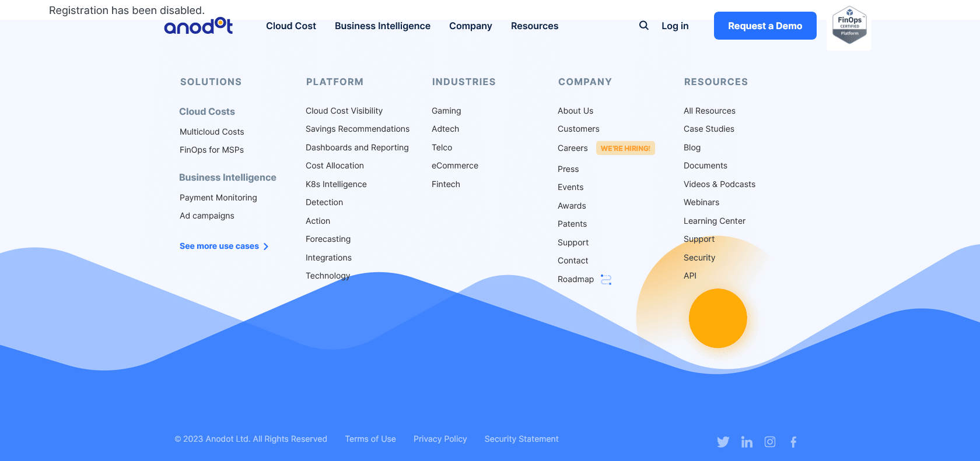The height and width of the screenshot is (461, 980).
Task: Open the Integrations link
Action: 328,258
